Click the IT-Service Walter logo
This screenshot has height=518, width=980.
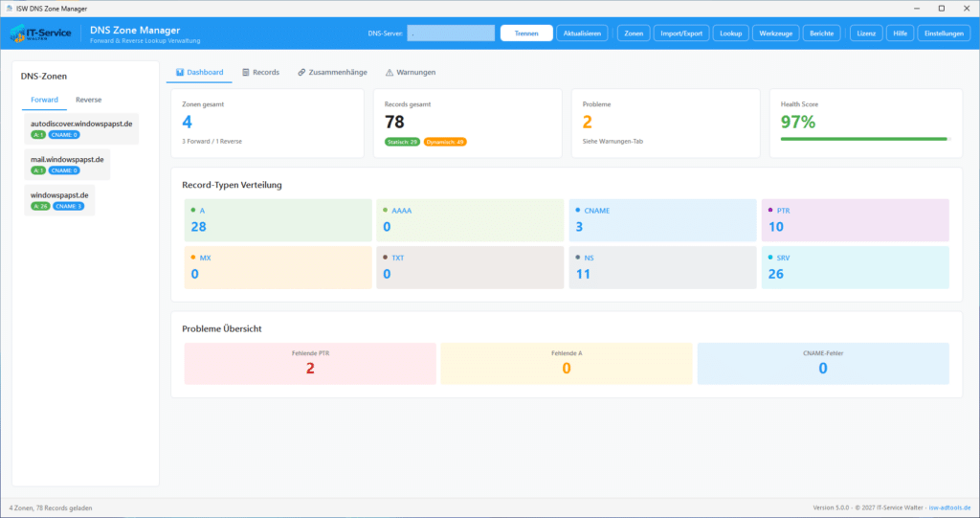[40, 34]
